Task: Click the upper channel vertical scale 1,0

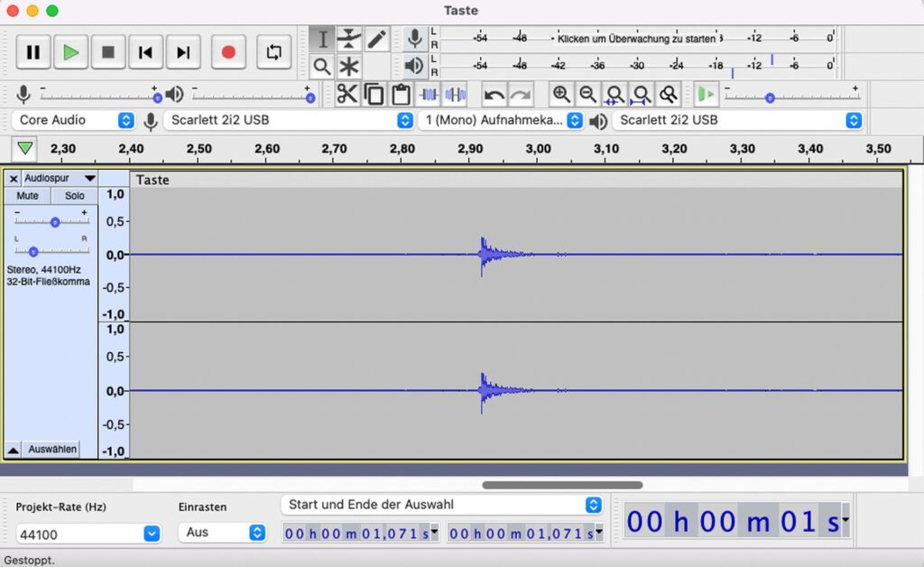Action: pyautogui.click(x=115, y=194)
